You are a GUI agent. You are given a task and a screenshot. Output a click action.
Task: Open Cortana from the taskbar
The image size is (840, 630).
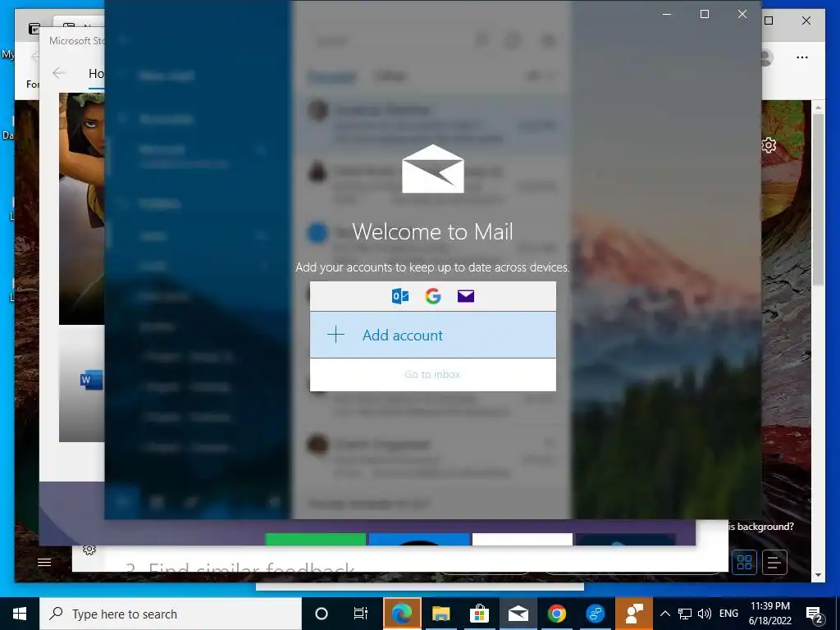click(322, 614)
